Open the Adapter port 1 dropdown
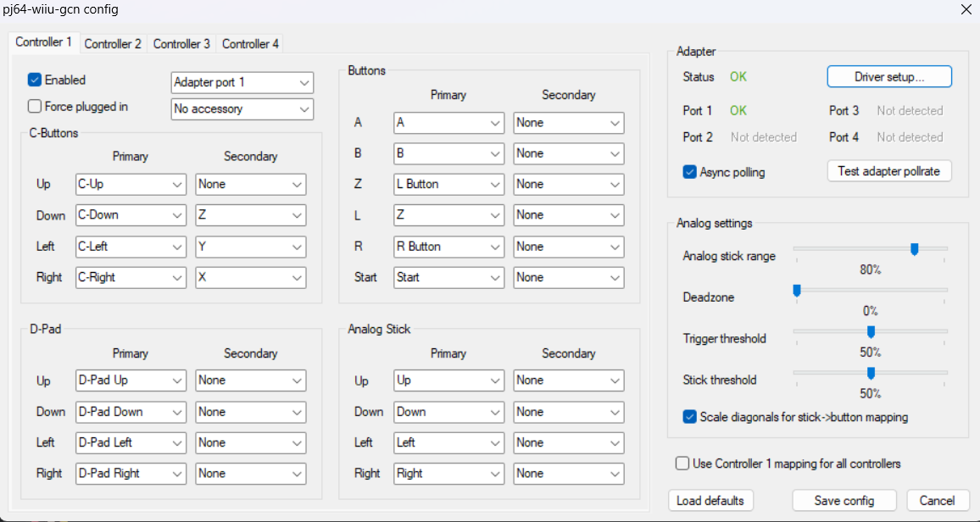 (242, 82)
